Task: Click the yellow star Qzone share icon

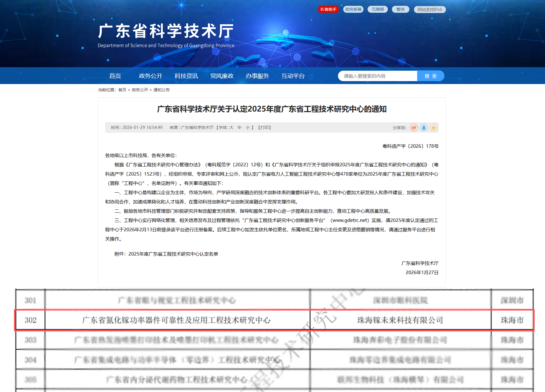Action: click(433, 127)
